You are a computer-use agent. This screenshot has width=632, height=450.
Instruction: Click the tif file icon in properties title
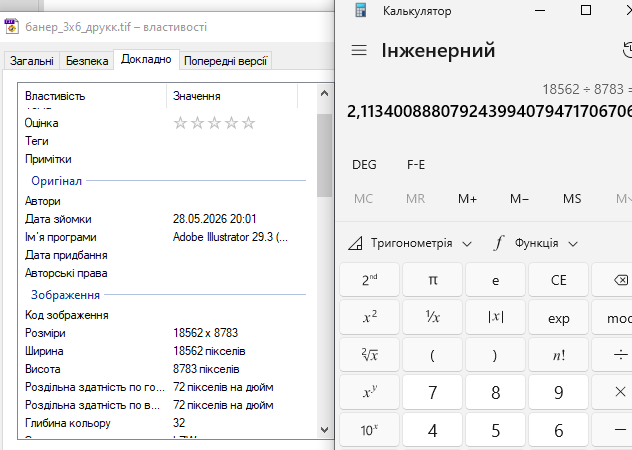point(11,27)
